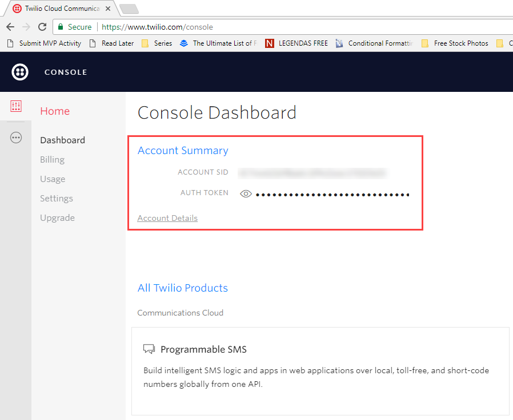Open Submit MVP Activity bookmark
This screenshot has height=420, width=513.
coord(44,43)
